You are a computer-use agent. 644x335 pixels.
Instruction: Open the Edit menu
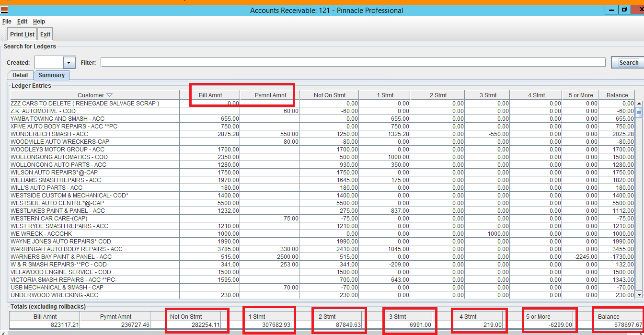point(22,22)
